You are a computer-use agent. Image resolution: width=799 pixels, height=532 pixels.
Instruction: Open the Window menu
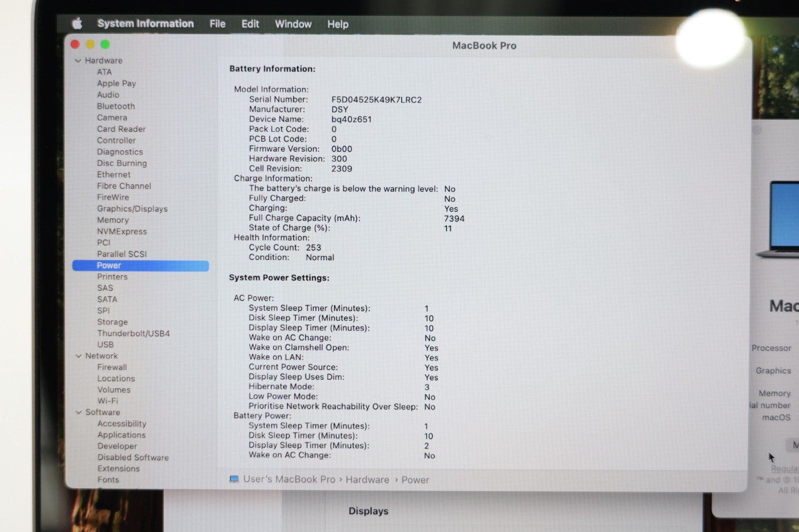pos(293,24)
